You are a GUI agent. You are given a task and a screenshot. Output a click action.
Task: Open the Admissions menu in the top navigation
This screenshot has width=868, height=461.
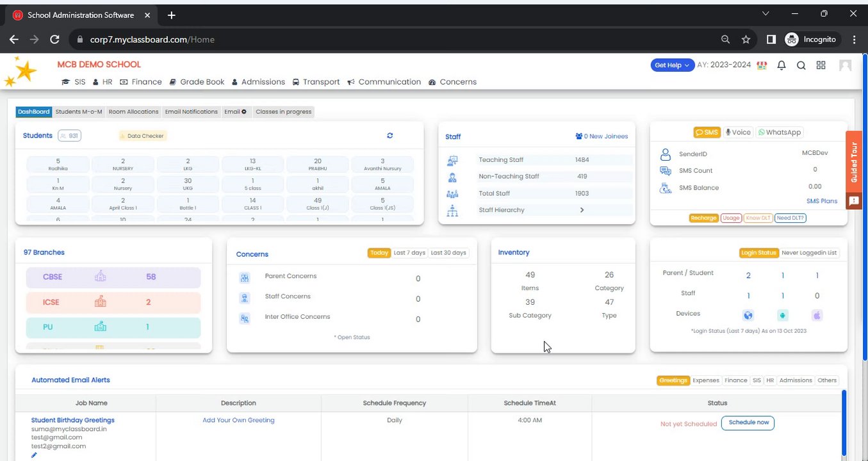pos(258,82)
